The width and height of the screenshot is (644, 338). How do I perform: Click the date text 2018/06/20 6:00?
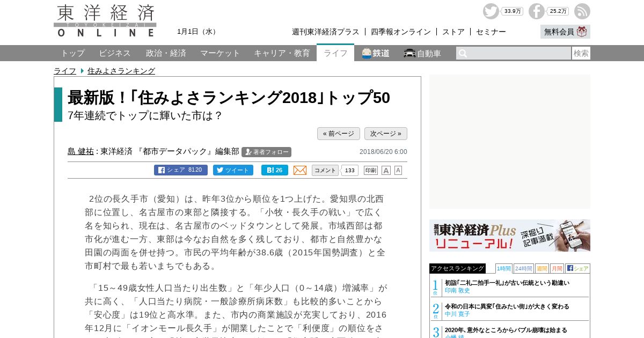click(x=383, y=152)
